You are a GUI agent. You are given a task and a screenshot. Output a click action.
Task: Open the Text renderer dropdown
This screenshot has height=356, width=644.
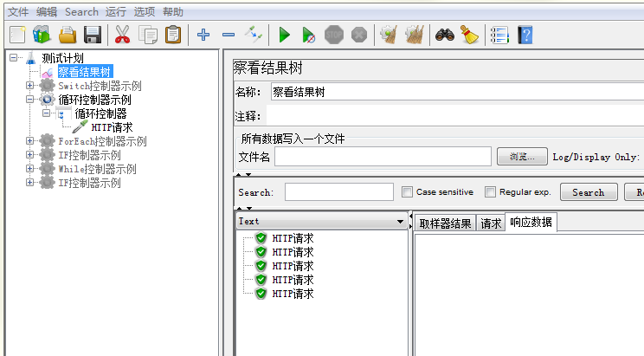321,222
